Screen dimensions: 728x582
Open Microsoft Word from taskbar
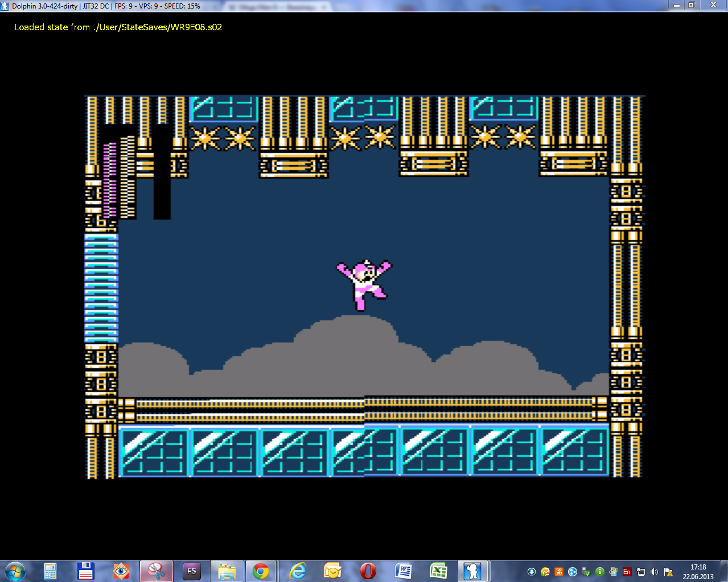click(x=404, y=571)
